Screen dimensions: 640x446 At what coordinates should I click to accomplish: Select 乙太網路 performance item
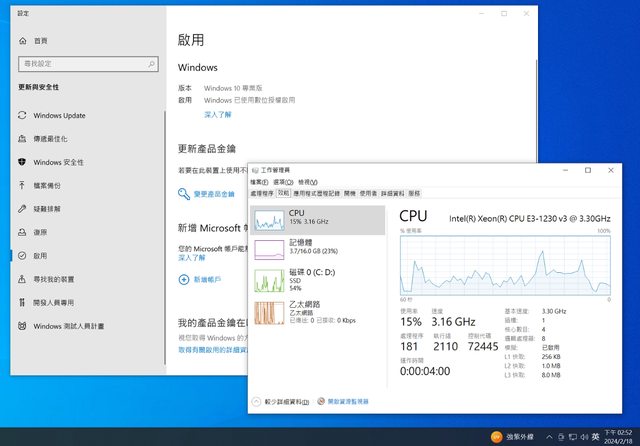coord(318,312)
